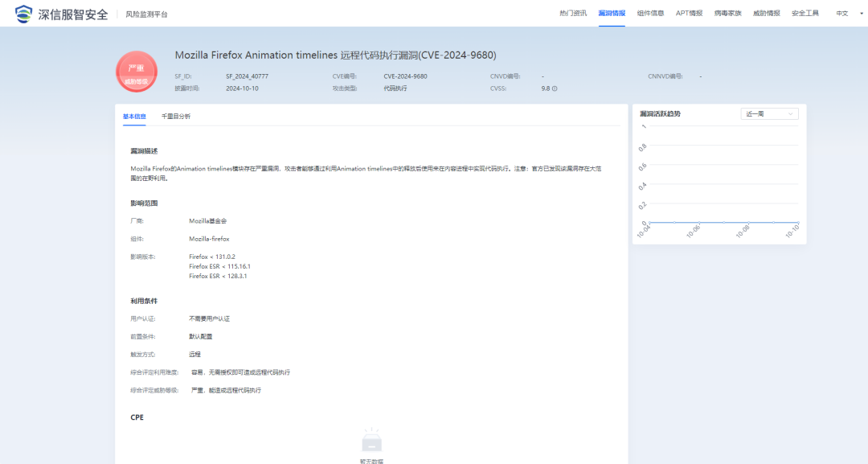Click 严重，能造成远程代码执行 rating text
Screen dimensions: 868x464
[x=226, y=390]
